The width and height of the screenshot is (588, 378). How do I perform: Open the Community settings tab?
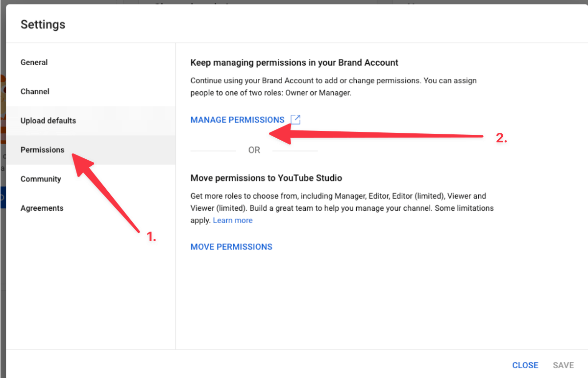coord(91,179)
